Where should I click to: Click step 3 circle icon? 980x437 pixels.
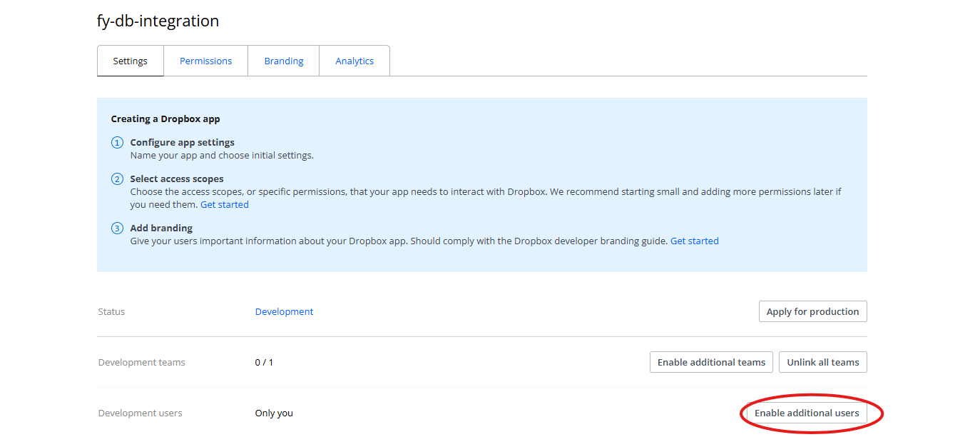(118, 228)
